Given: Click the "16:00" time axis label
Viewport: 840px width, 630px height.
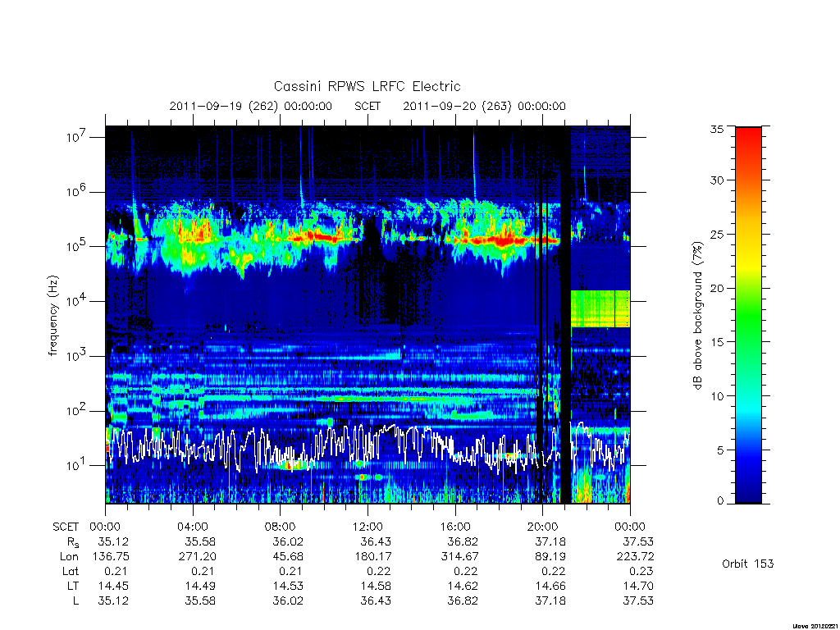Looking at the screenshot, I should 455,527.
